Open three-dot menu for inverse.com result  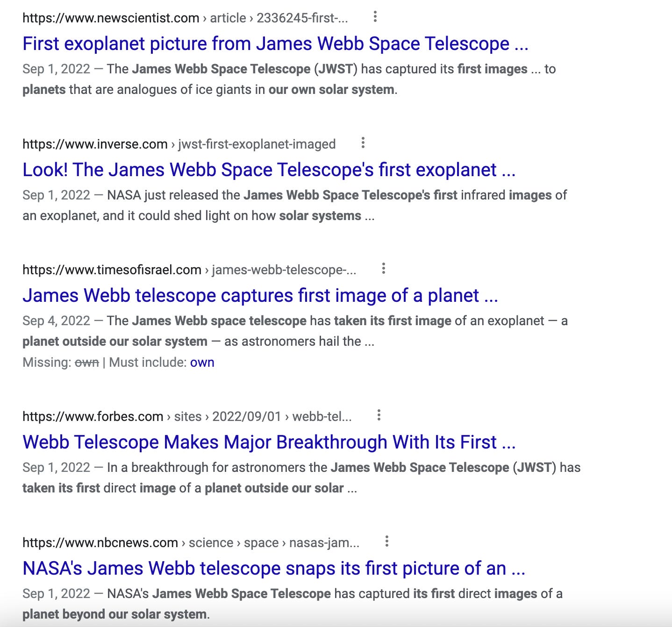point(363,143)
